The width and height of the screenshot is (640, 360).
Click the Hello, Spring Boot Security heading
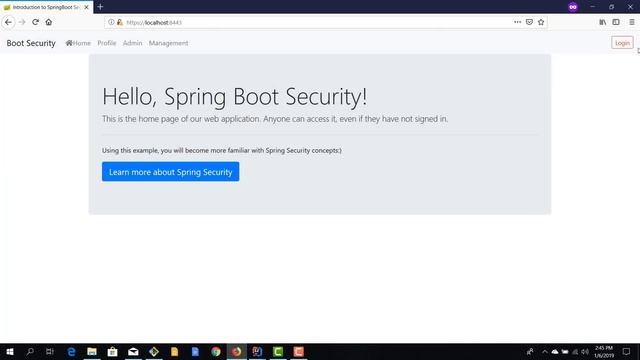234,97
